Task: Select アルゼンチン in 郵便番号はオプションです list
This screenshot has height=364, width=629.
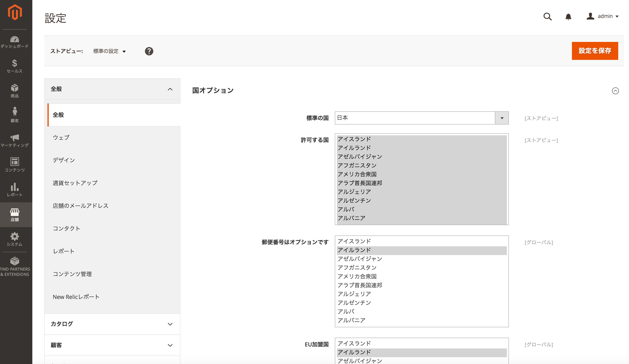Action: [x=422, y=303]
